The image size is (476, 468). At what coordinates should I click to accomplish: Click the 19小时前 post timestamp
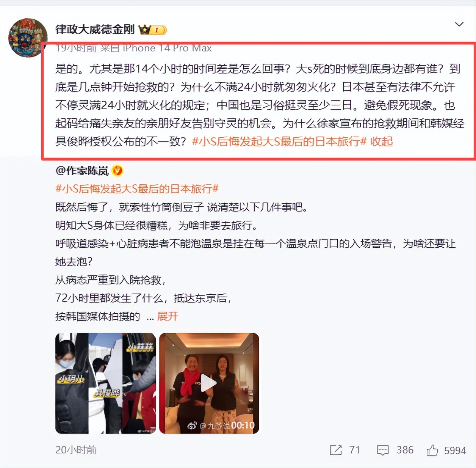tap(76, 48)
